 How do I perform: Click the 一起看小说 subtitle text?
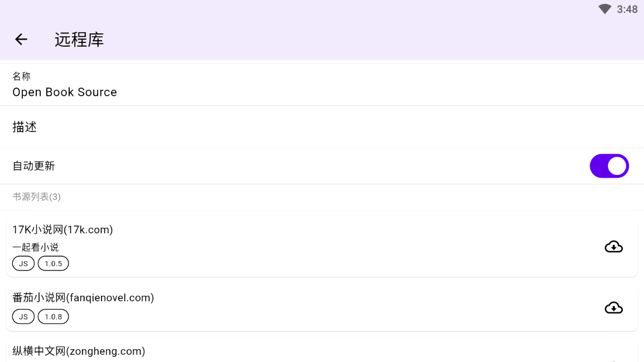[x=36, y=247]
